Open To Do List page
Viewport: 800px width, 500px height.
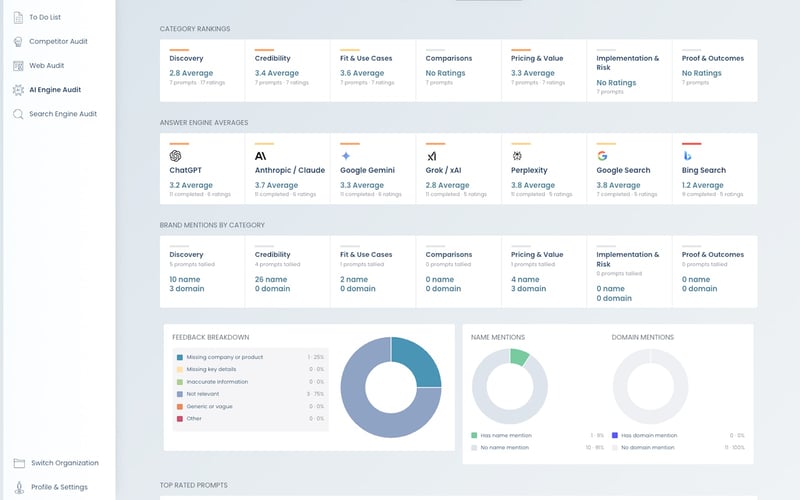pyautogui.click(x=45, y=17)
